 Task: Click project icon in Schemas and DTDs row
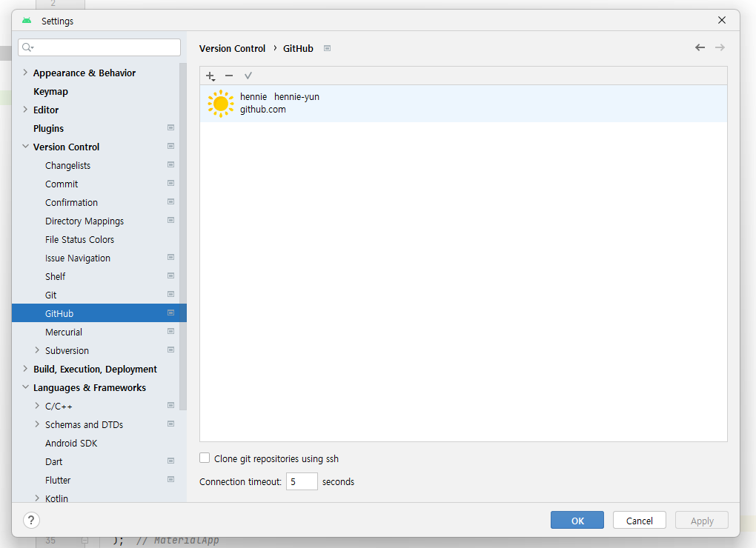point(170,424)
